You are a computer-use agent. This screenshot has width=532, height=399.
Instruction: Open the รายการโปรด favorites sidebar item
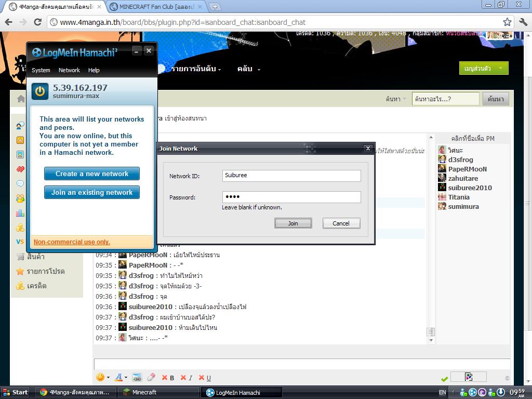click(41, 271)
